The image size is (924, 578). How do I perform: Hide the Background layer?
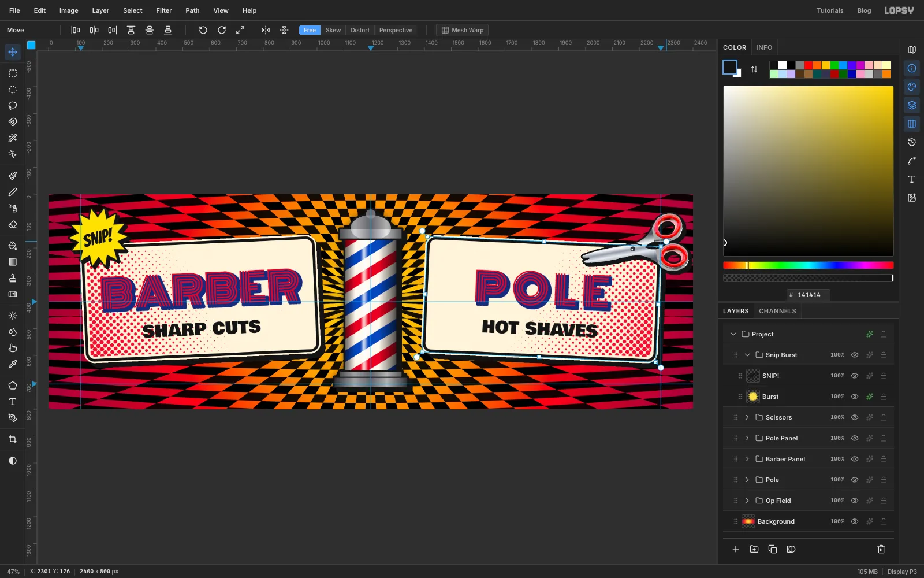pos(855,521)
